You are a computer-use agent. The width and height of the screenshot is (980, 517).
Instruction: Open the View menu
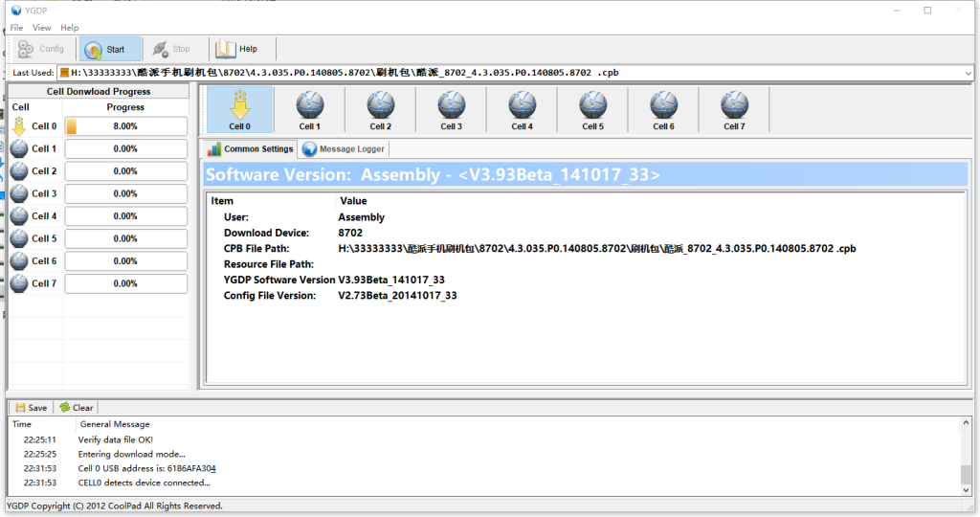(x=42, y=28)
